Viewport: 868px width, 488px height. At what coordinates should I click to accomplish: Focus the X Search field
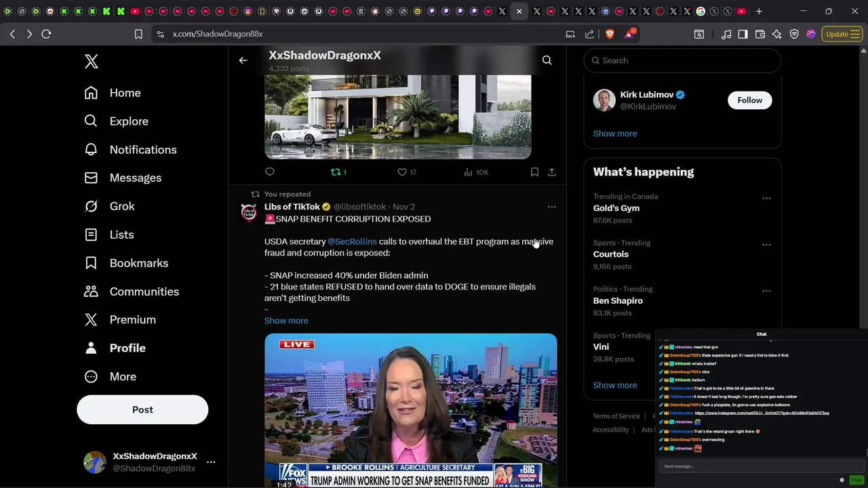pos(683,60)
